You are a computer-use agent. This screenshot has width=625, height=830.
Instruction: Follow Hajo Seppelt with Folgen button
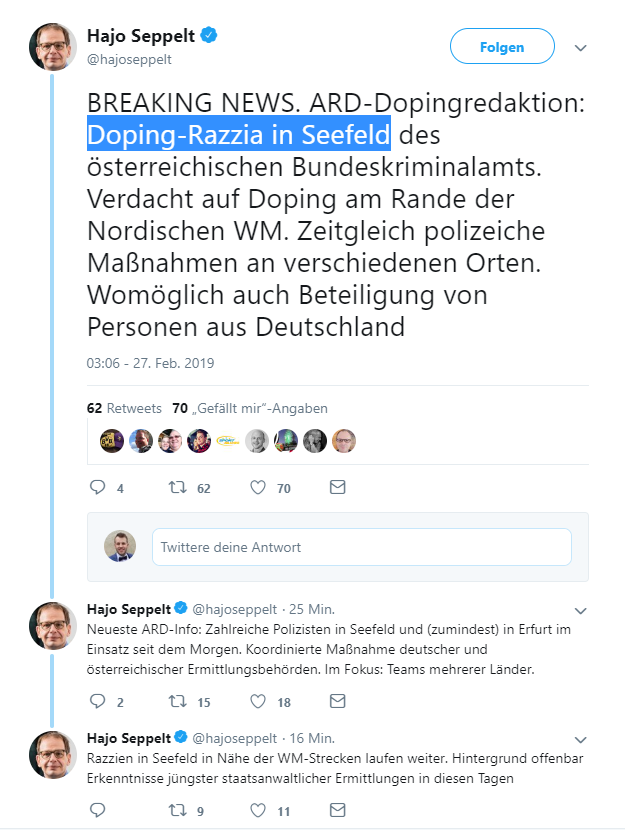click(502, 47)
